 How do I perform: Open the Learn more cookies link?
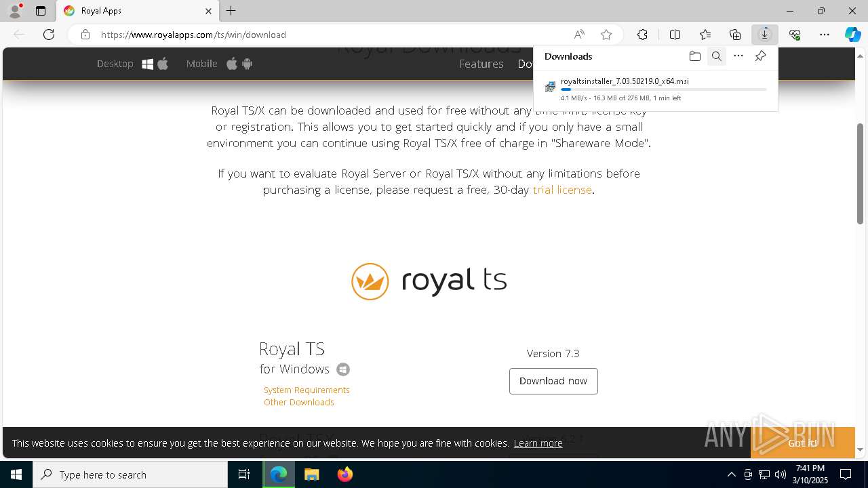[x=538, y=443]
